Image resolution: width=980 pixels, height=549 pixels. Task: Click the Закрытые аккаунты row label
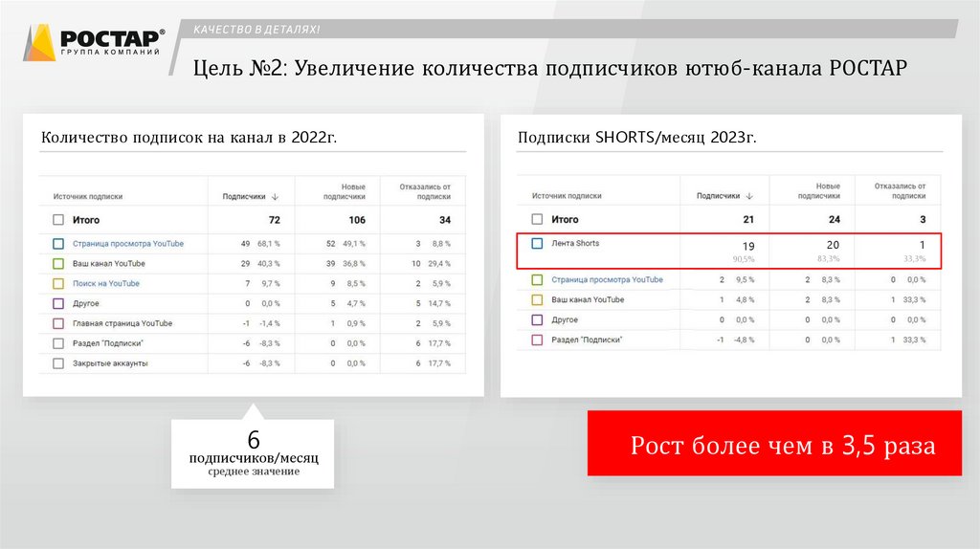(x=110, y=363)
